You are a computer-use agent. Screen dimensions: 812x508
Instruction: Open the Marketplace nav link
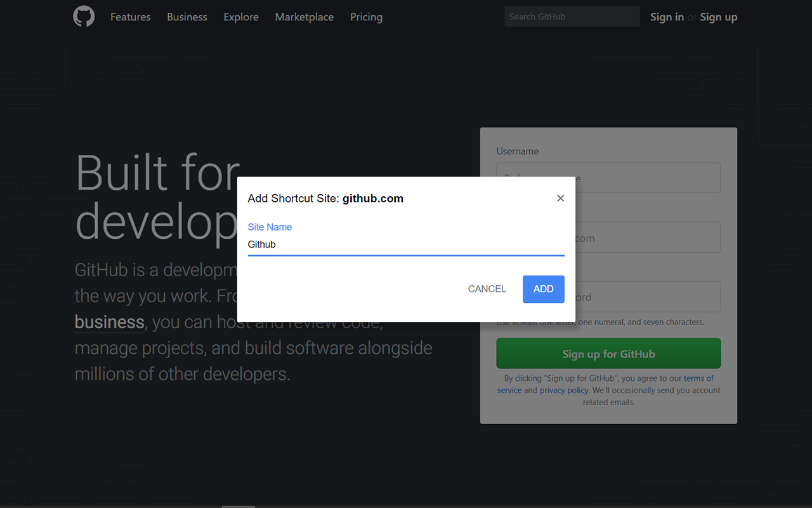pyautogui.click(x=304, y=17)
